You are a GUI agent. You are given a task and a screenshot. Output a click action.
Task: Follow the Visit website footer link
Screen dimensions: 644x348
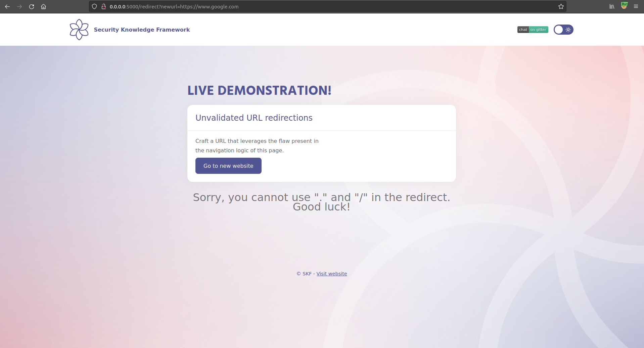pos(332,274)
